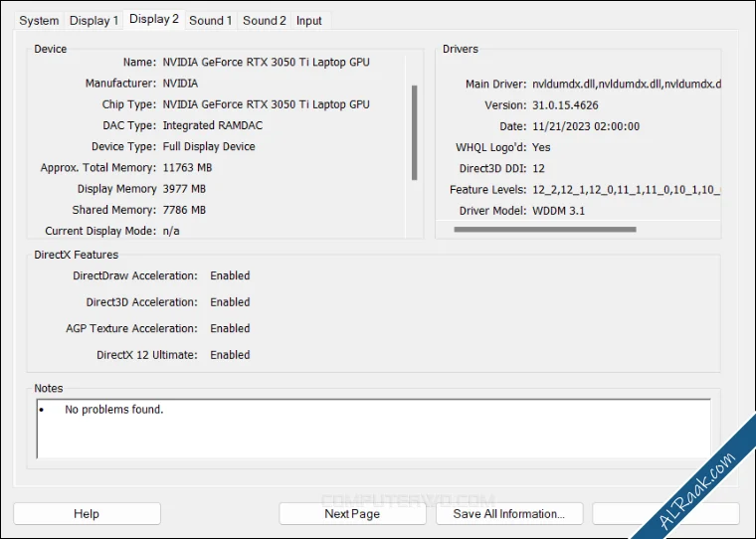Click the 11763 MB total memory value

(x=187, y=168)
